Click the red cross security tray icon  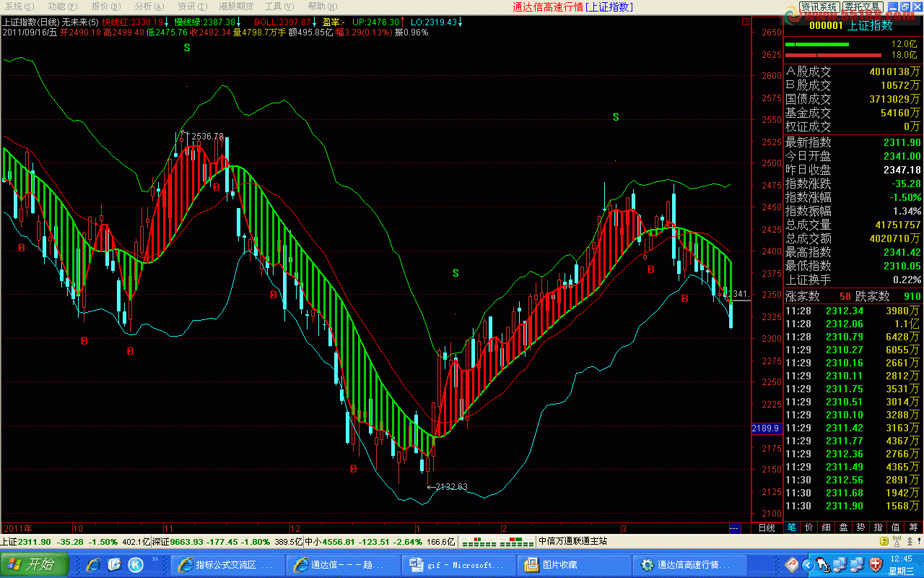click(x=875, y=564)
